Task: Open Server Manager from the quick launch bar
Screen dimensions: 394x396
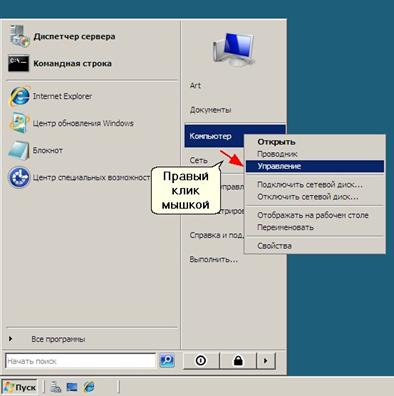Action: click(x=56, y=387)
